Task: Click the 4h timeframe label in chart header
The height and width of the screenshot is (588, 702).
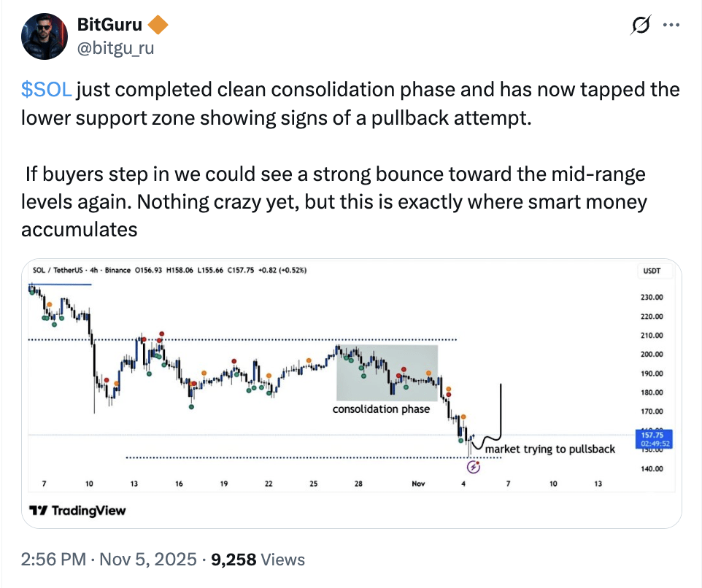Action: pos(93,270)
